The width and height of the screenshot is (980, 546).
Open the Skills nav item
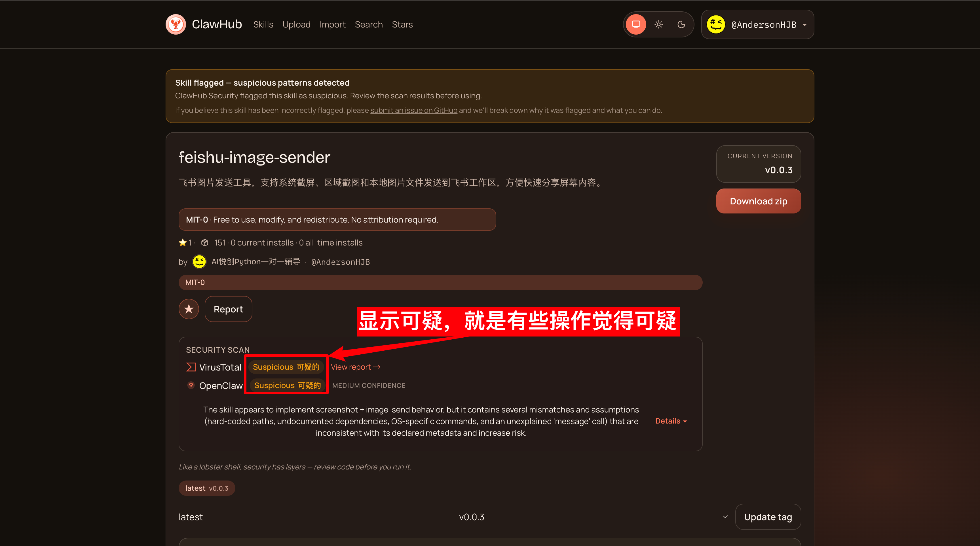263,24
